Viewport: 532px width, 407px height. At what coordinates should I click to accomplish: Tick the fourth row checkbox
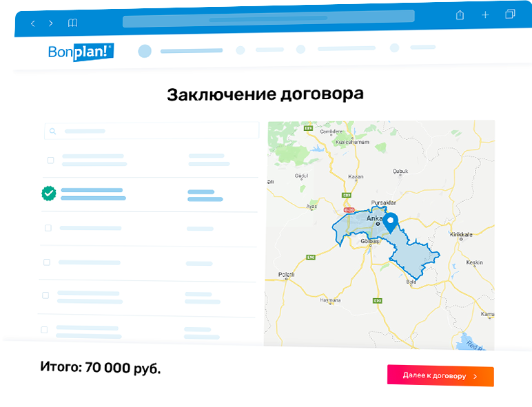[47, 262]
